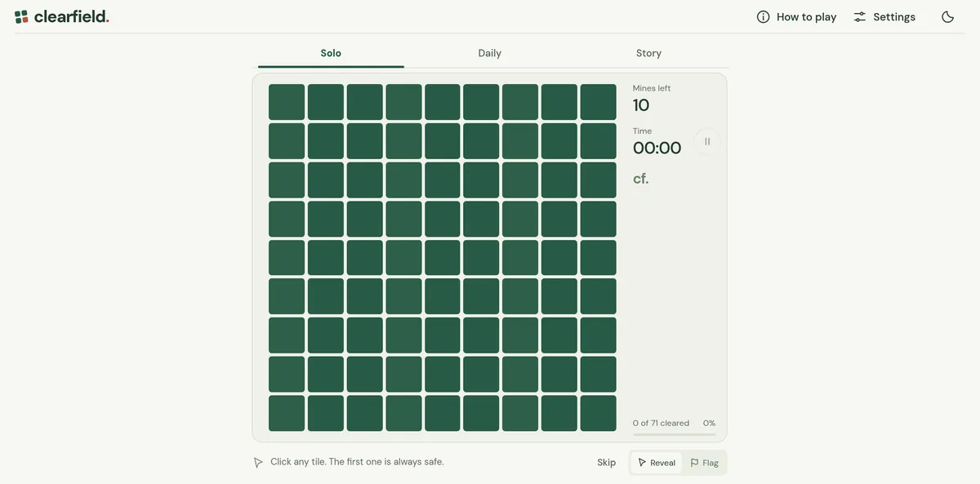This screenshot has width=980, height=484.
Task: Reveal the bottom-right corner tile
Action: [x=599, y=414]
